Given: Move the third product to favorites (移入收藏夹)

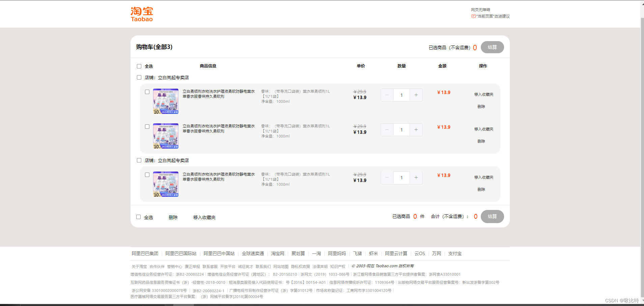Looking at the screenshot, I should pyautogui.click(x=484, y=177).
